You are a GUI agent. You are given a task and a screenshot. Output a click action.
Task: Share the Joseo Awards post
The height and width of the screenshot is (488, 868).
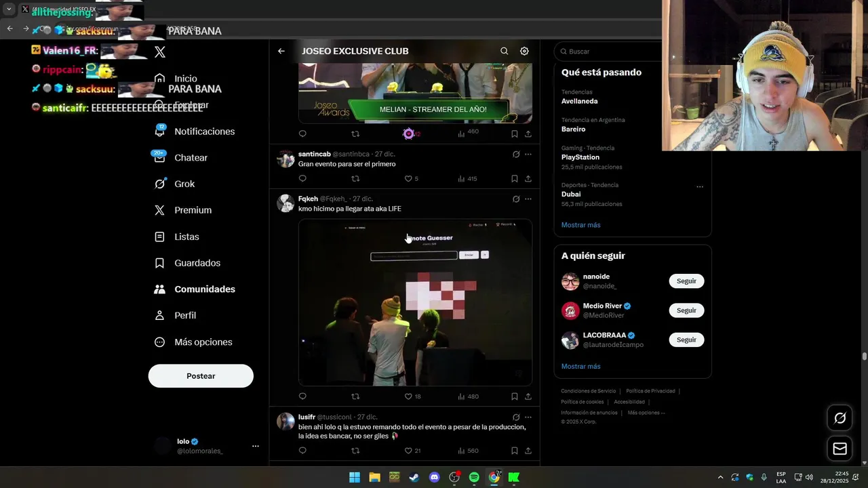pyautogui.click(x=528, y=134)
